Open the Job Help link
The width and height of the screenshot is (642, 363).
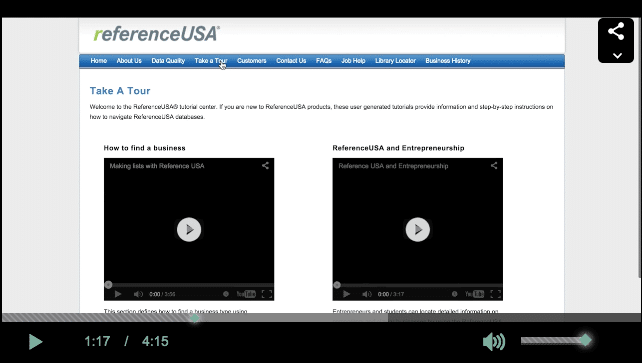(x=353, y=61)
